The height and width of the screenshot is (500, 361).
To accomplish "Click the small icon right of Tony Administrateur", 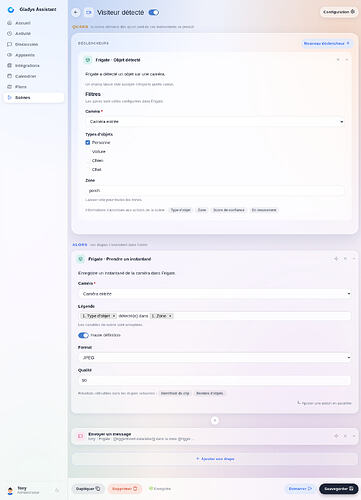I will [x=57, y=490].
